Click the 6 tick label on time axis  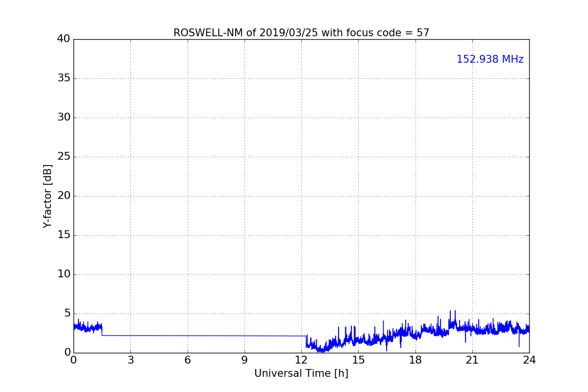coord(187,360)
